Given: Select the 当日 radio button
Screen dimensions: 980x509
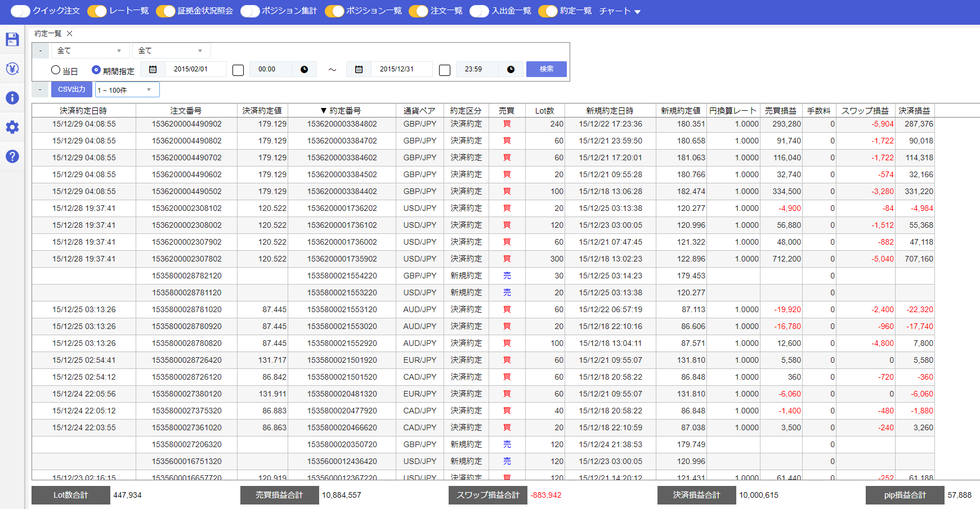Looking at the screenshot, I should (56, 70).
